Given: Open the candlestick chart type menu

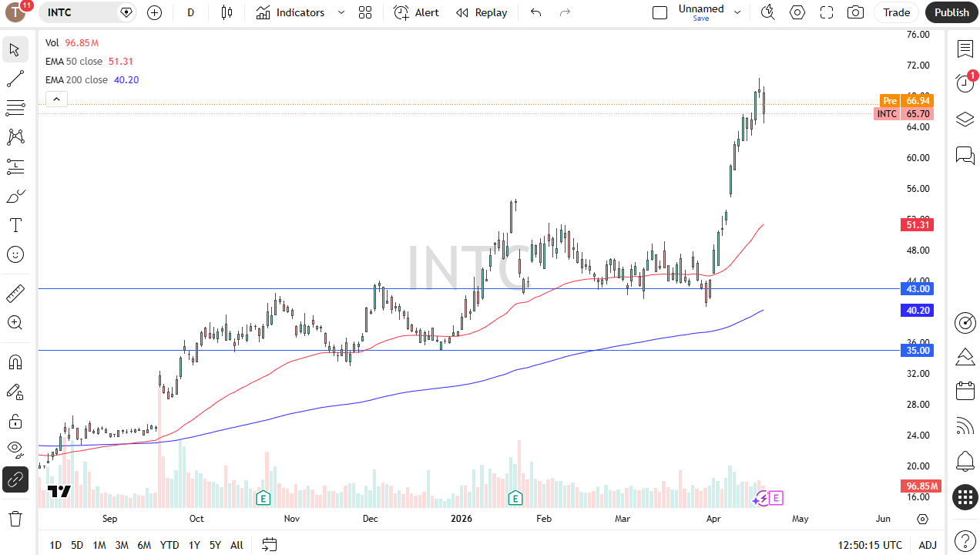Looking at the screenshot, I should tap(227, 12).
